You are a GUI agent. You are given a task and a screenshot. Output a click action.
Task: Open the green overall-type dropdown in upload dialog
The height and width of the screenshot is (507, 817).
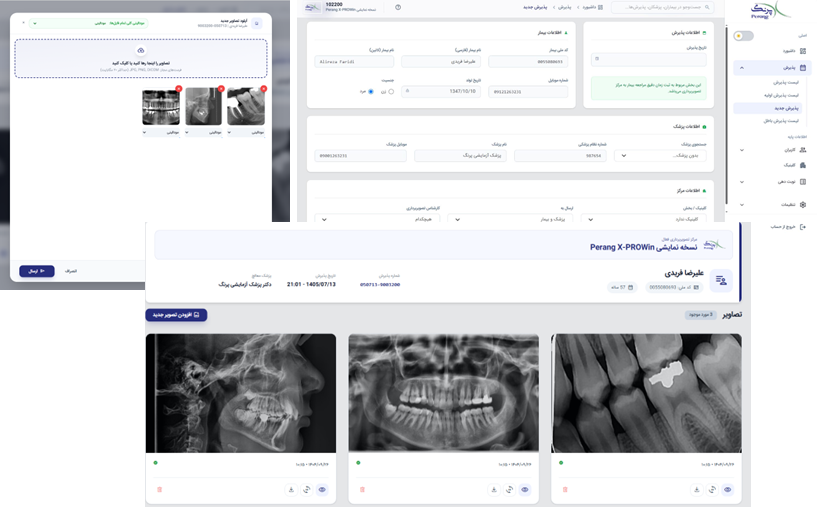89,23
